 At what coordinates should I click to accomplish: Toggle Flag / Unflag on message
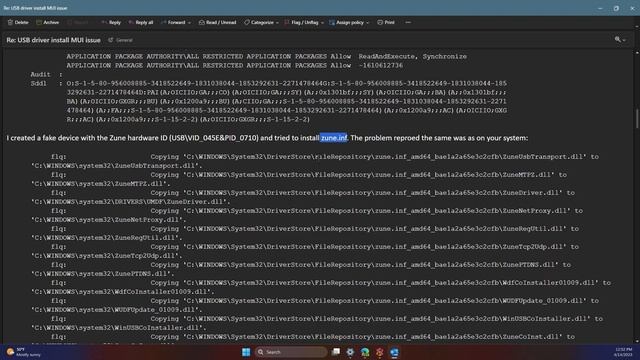[x=301, y=22]
